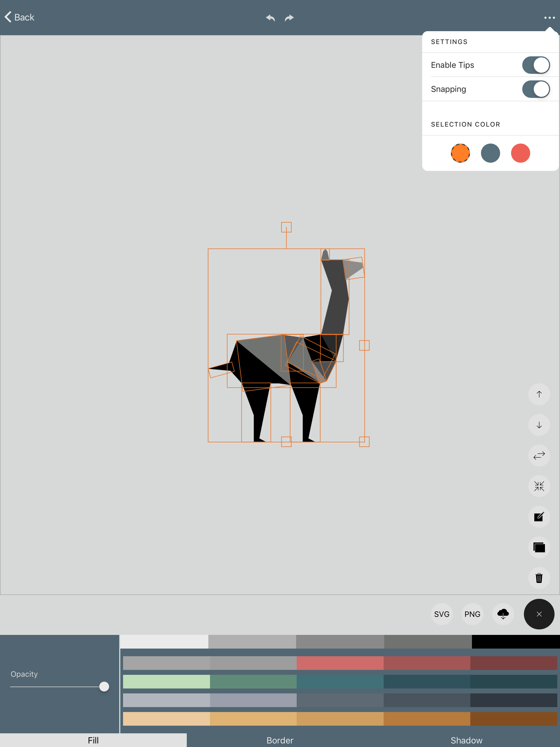Undo the last action
This screenshot has width=560, height=747.
pyautogui.click(x=270, y=17)
